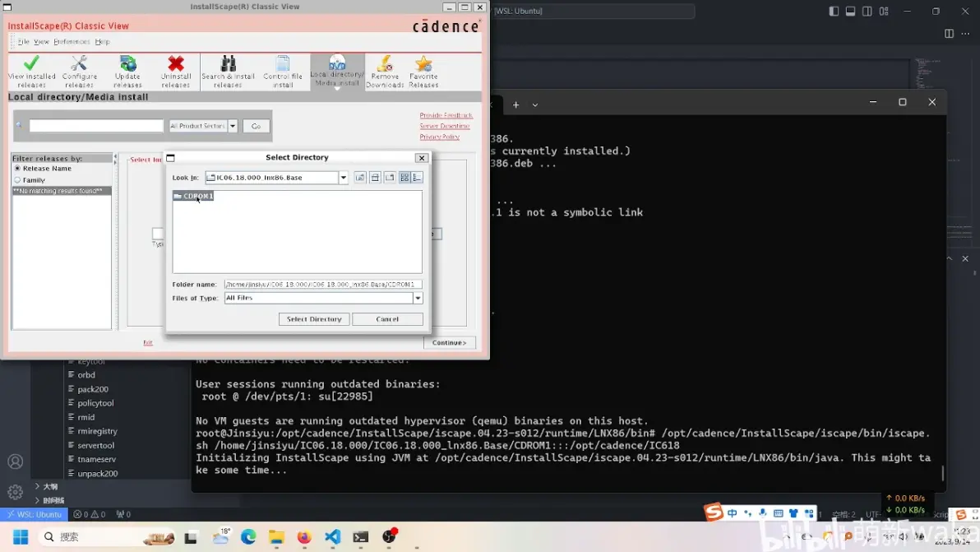The height and width of the screenshot is (552, 980).
Task: Open Search & install releases
Action: coord(228,72)
